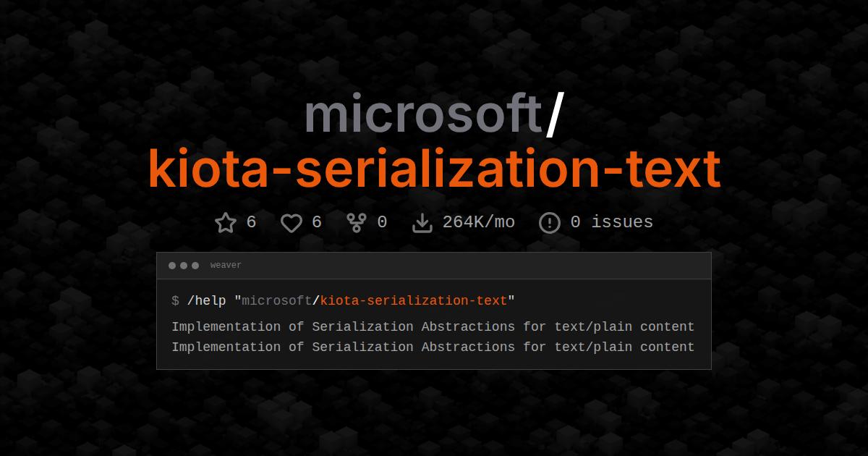Click the star count "6"
The height and width of the screenshot is (456, 868).
(251, 222)
